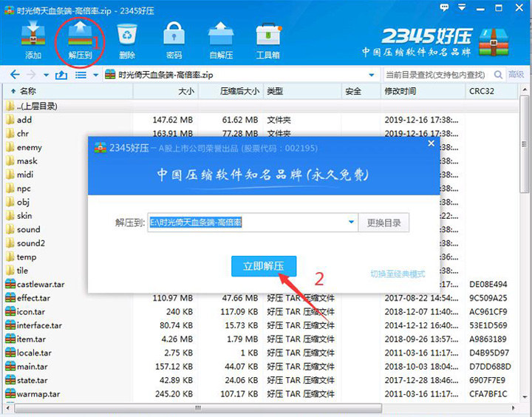Open the title bar menu triangle icon

(x=462, y=7)
